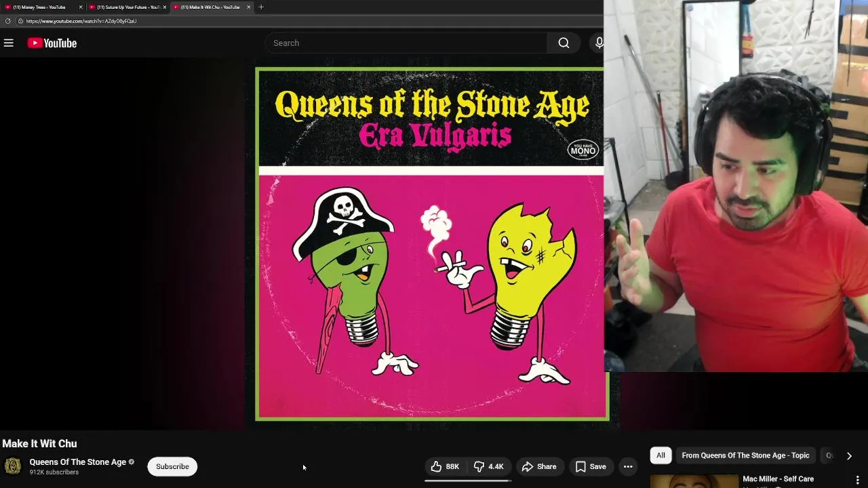
Task: Select the All filter chip
Action: (660, 455)
